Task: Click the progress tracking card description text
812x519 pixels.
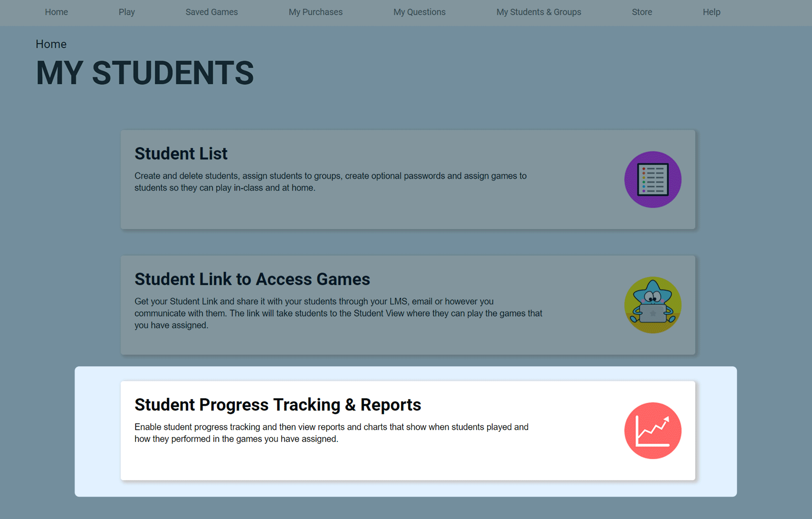Action: click(x=331, y=433)
